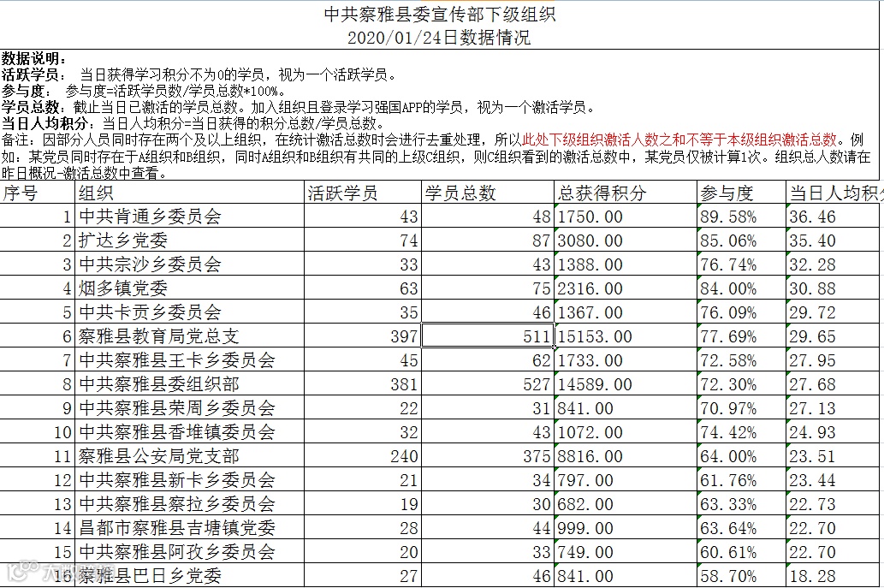Select the cell 烟多镇党委
This screenshot has height=588, width=884.
[189, 288]
